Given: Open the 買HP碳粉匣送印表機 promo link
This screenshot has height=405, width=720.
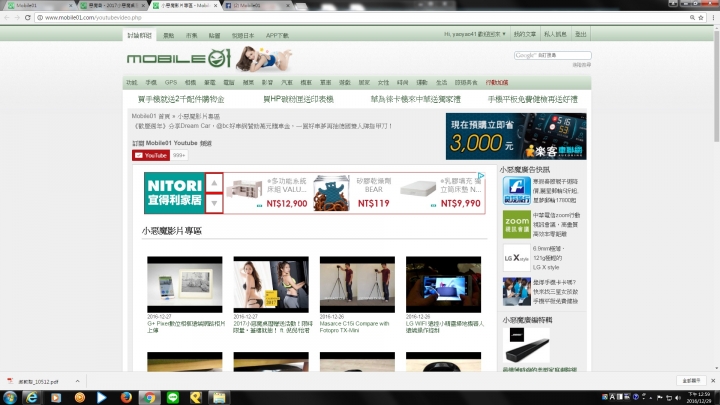Looking at the screenshot, I should [298, 99].
